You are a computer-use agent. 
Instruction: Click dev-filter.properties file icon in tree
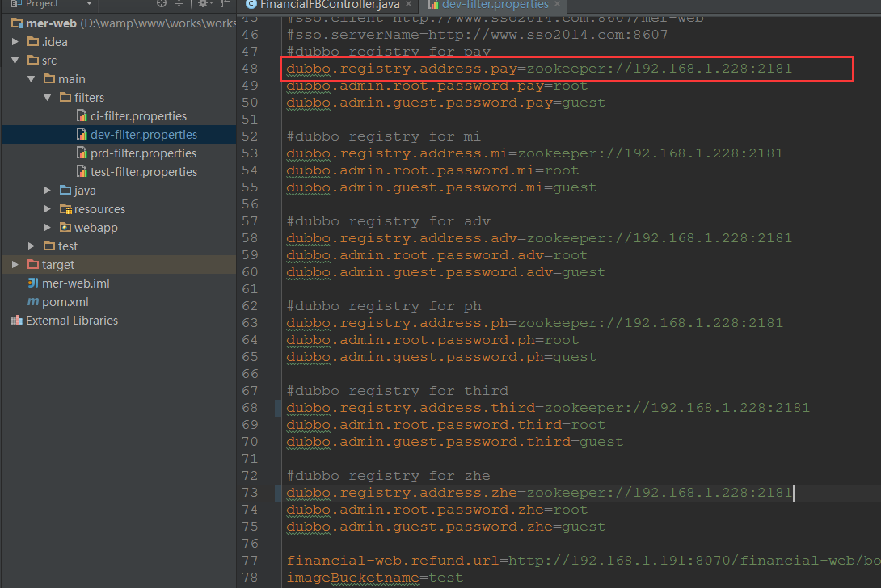tap(82, 134)
